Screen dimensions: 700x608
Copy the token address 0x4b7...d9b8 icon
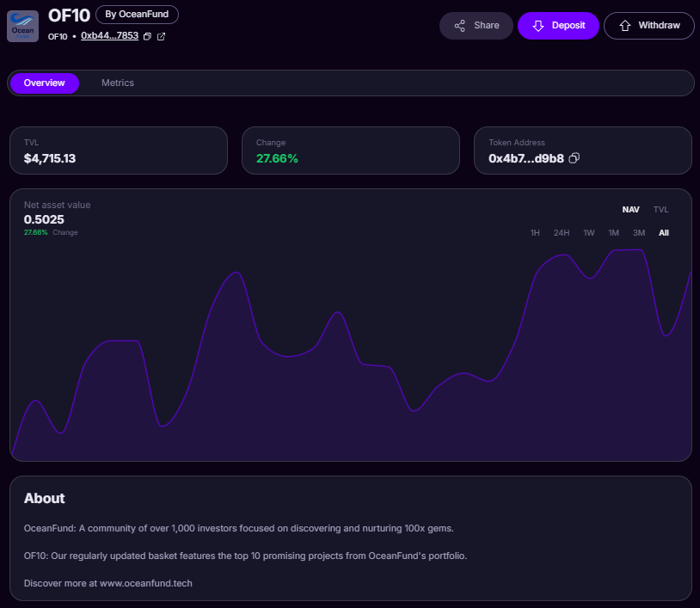[x=574, y=158]
